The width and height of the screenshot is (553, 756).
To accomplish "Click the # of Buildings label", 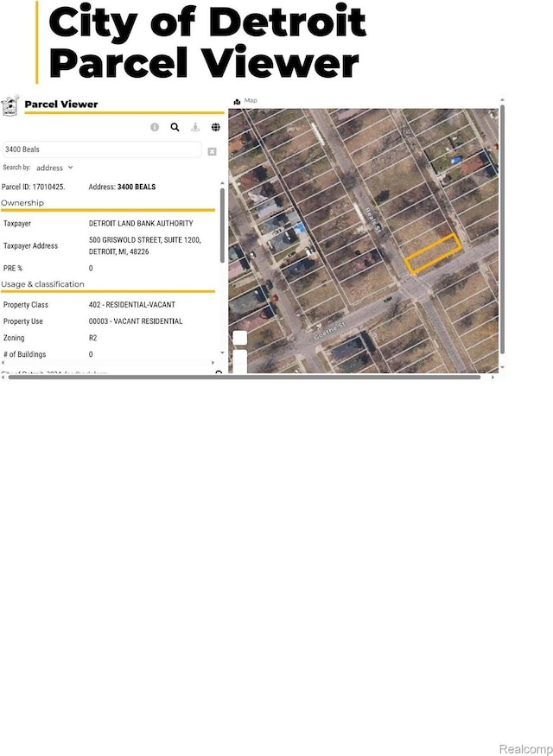I will tap(24, 354).
